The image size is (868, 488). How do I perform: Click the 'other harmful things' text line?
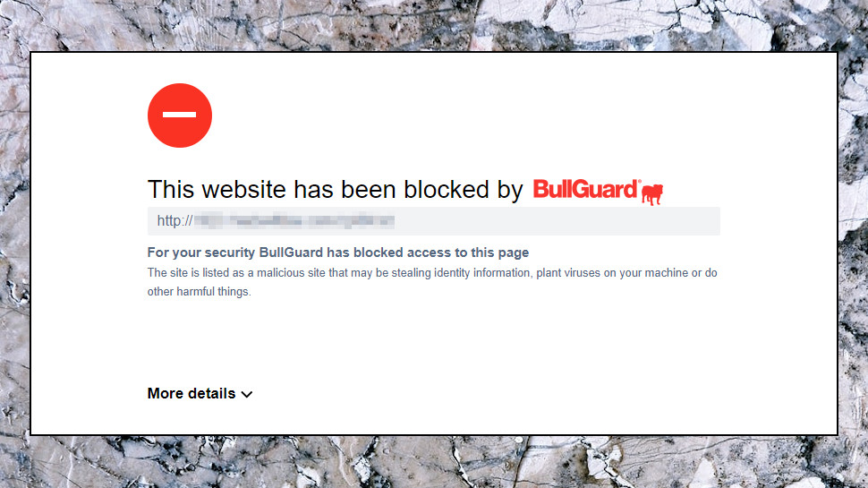tap(200, 291)
